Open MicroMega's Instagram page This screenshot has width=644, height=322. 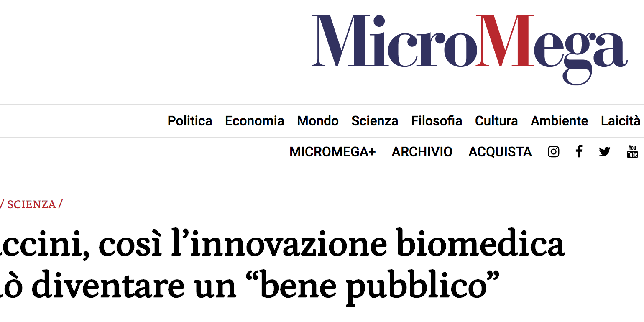click(553, 152)
